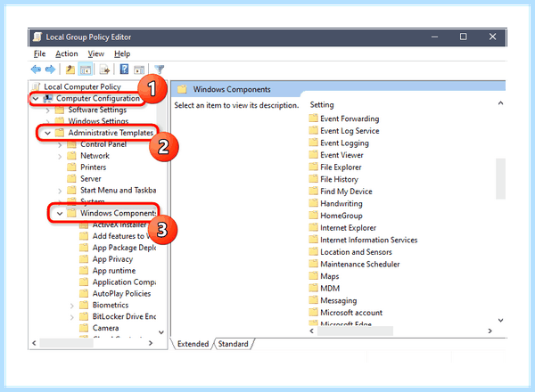This screenshot has height=392, width=535.
Task: Toggle Show/Hide Console Tree toolbar icon
Action: [86, 69]
